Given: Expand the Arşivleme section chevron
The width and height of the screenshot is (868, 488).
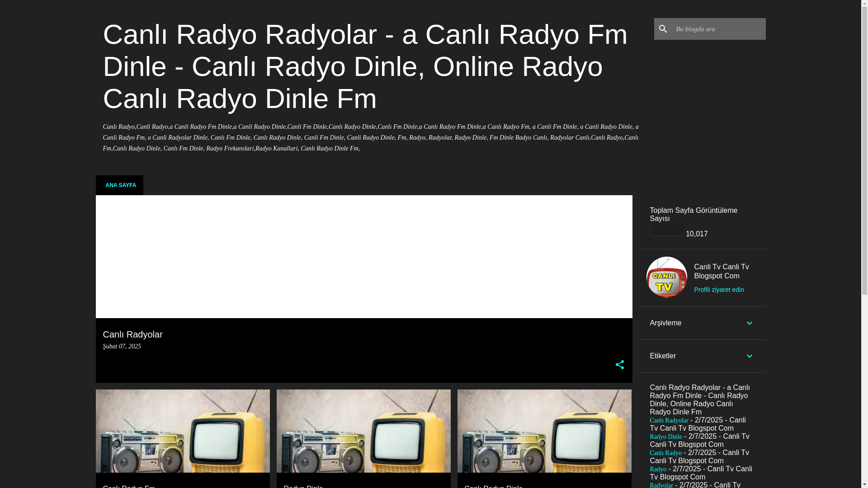Looking at the screenshot, I should pyautogui.click(x=749, y=324).
